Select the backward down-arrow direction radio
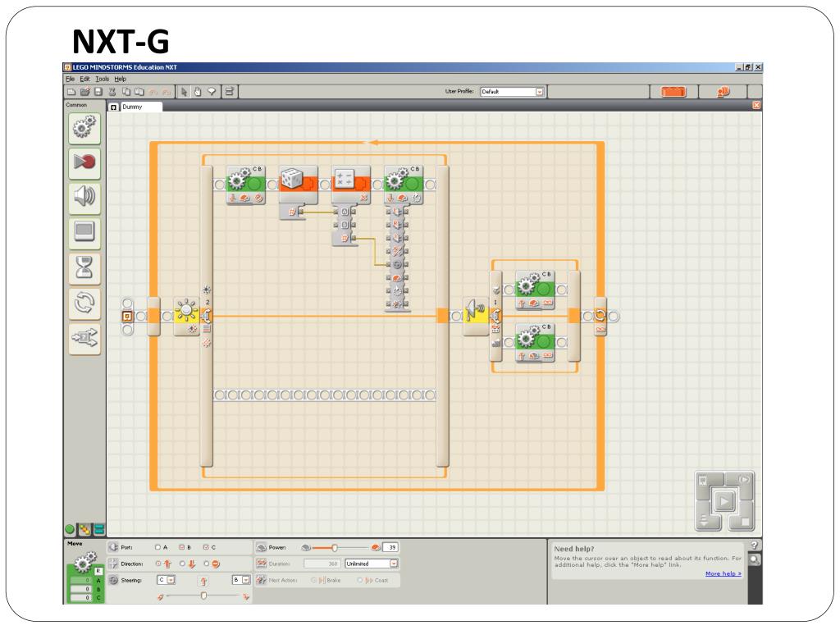Screen dimensions: 840x630 183,564
